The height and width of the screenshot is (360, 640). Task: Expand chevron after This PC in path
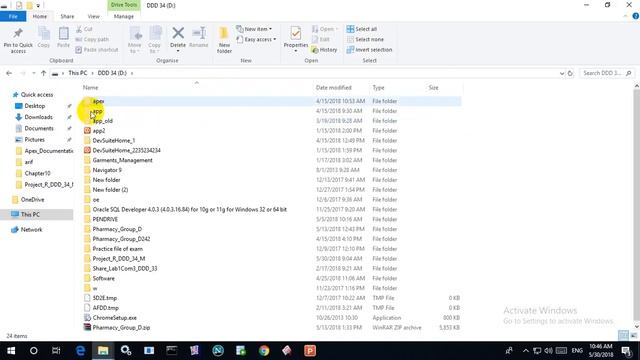point(93,73)
